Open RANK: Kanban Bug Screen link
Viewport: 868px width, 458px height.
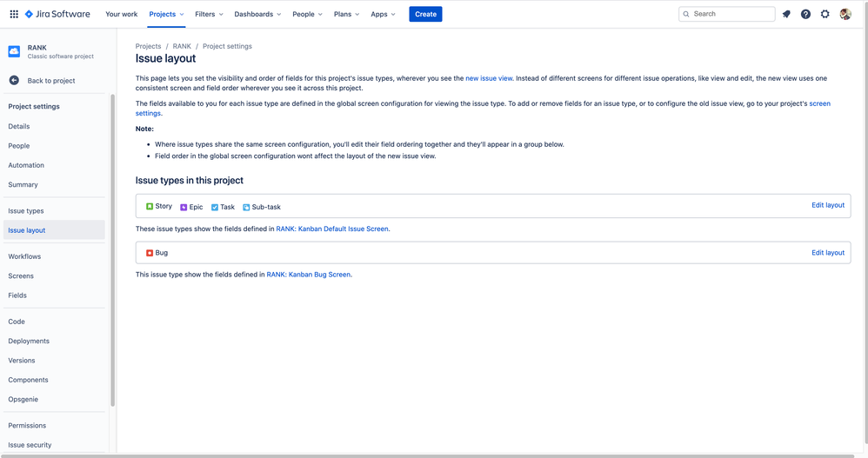pyautogui.click(x=309, y=275)
